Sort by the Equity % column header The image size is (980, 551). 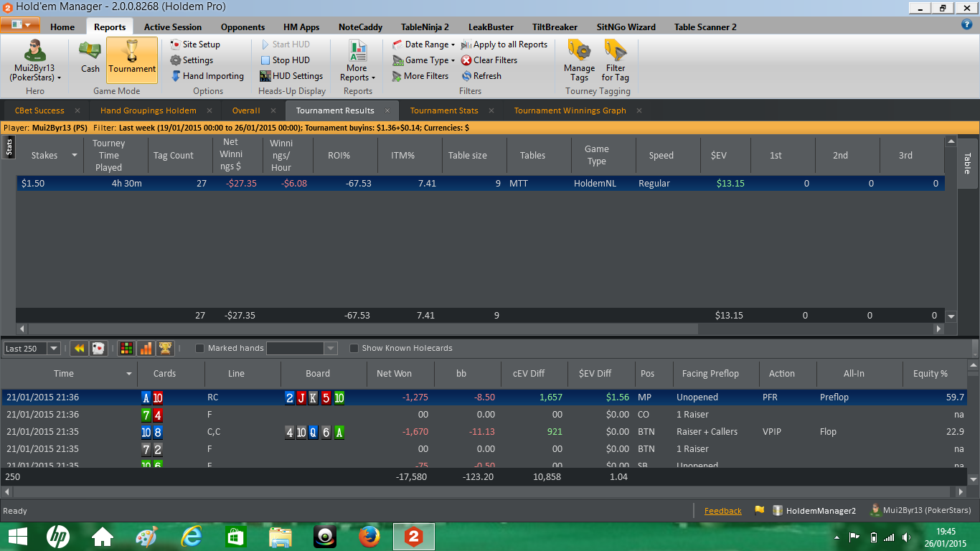point(930,374)
